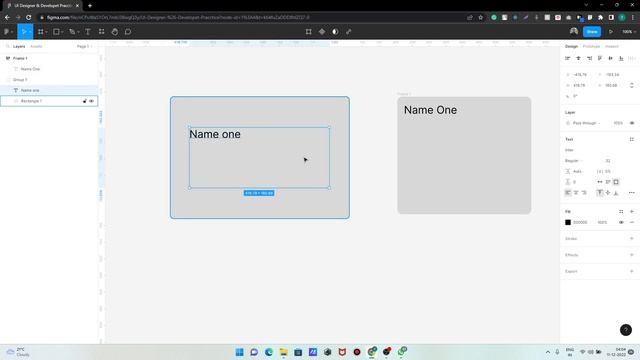This screenshot has height=360, width=640.
Task: Select text Align top option
Action: click(x=600, y=193)
